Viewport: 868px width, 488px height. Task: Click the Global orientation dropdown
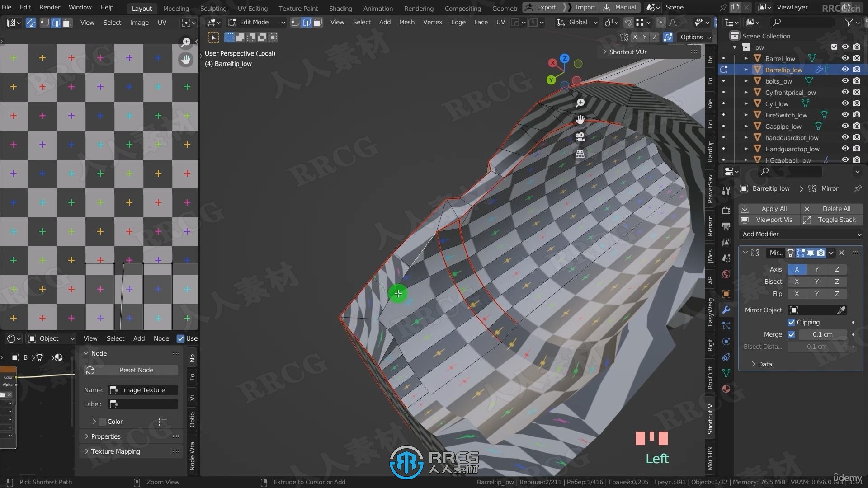582,22
